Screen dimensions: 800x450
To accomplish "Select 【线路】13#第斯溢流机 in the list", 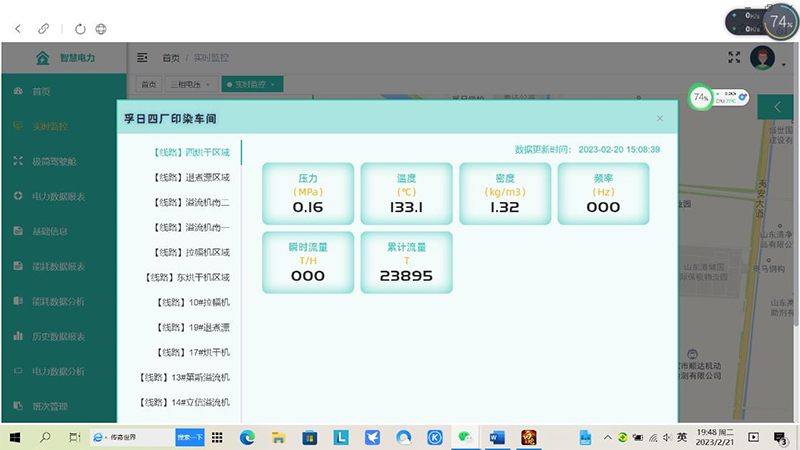I will coord(184,377).
